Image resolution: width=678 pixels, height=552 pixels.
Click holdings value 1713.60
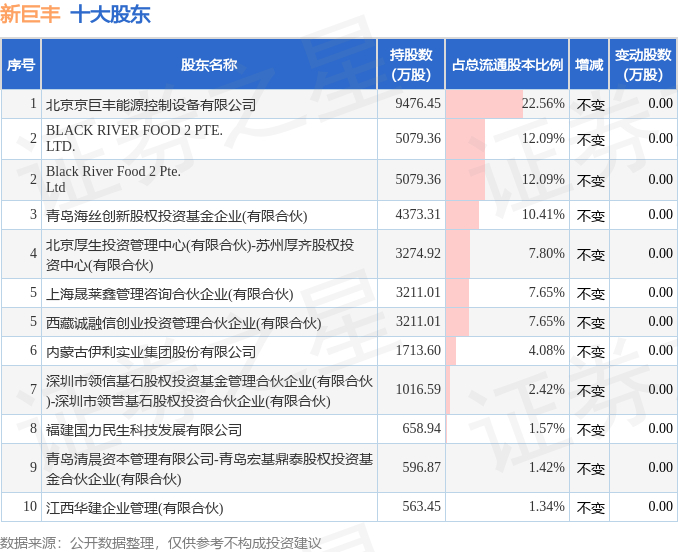click(x=418, y=350)
